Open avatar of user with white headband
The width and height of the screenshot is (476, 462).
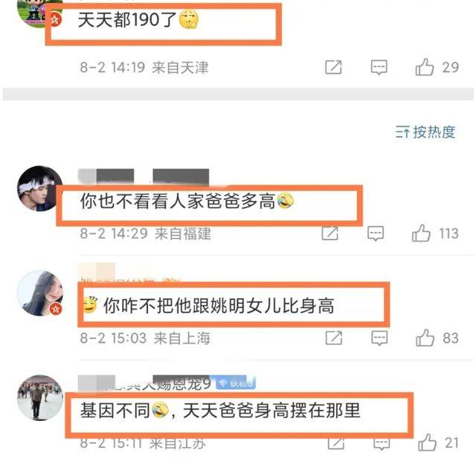click(39, 189)
